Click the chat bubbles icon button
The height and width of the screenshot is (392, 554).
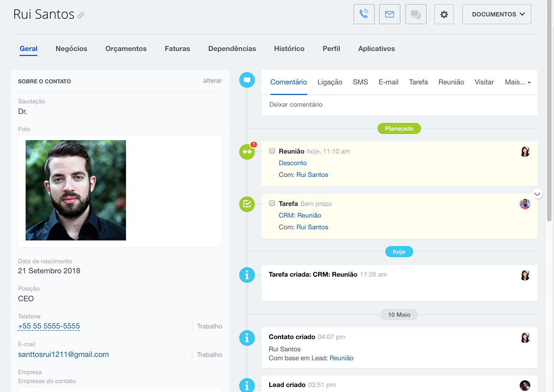click(415, 14)
